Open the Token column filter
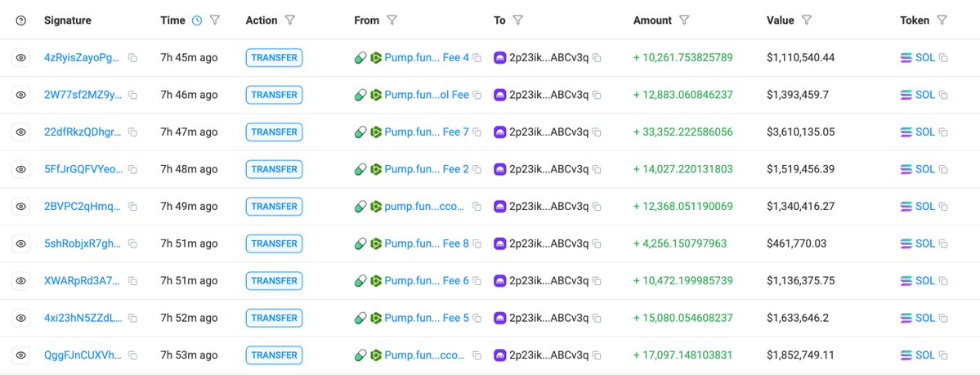 click(942, 20)
